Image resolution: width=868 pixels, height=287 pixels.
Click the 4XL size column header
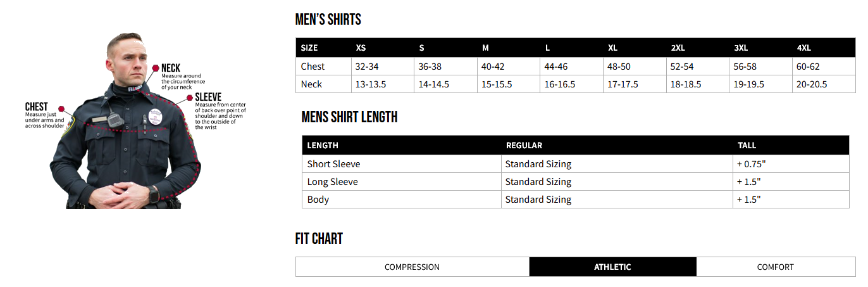point(804,48)
